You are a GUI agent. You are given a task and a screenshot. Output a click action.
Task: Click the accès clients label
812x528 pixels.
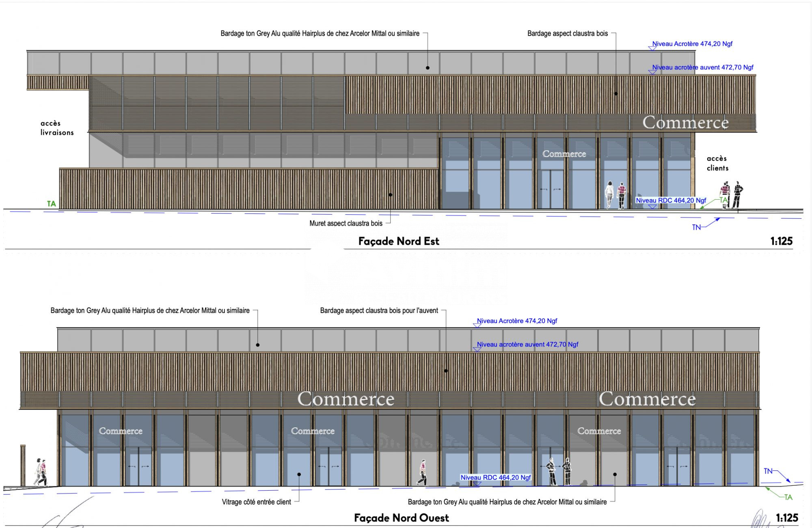[x=717, y=163]
